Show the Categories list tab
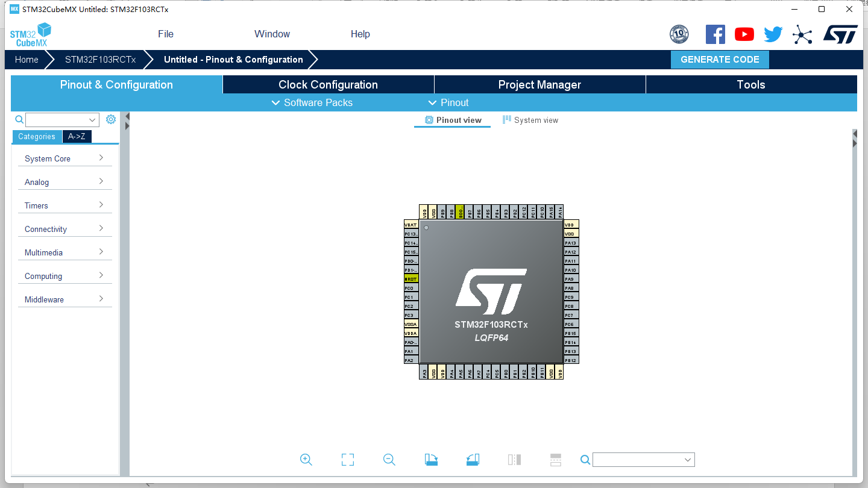868x488 pixels. [37, 136]
